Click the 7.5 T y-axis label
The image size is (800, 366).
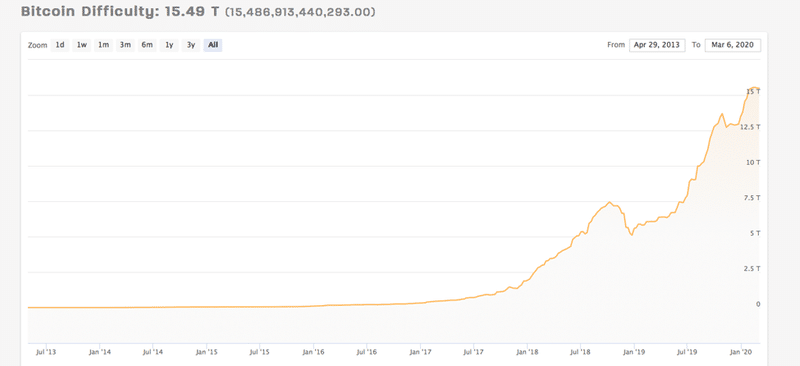coord(752,198)
